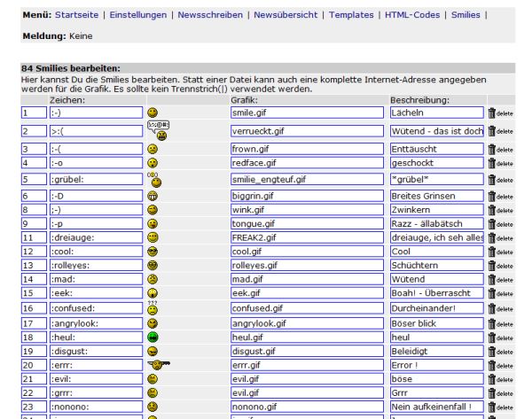532x419 pixels.
Task: Focus the Grafik field redface.gif
Action: [x=307, y=163]
